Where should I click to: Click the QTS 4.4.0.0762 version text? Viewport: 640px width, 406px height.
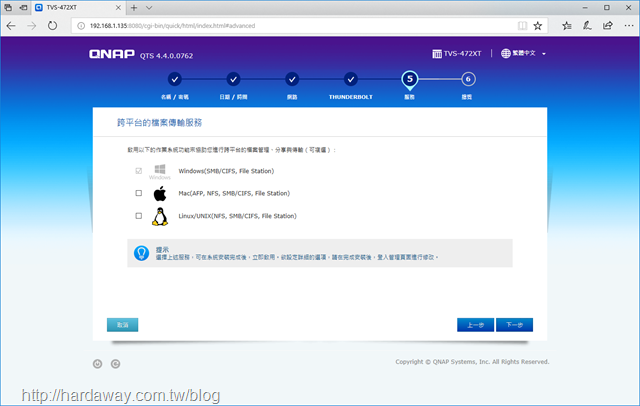pyautogui.click(x=167, y=55)
